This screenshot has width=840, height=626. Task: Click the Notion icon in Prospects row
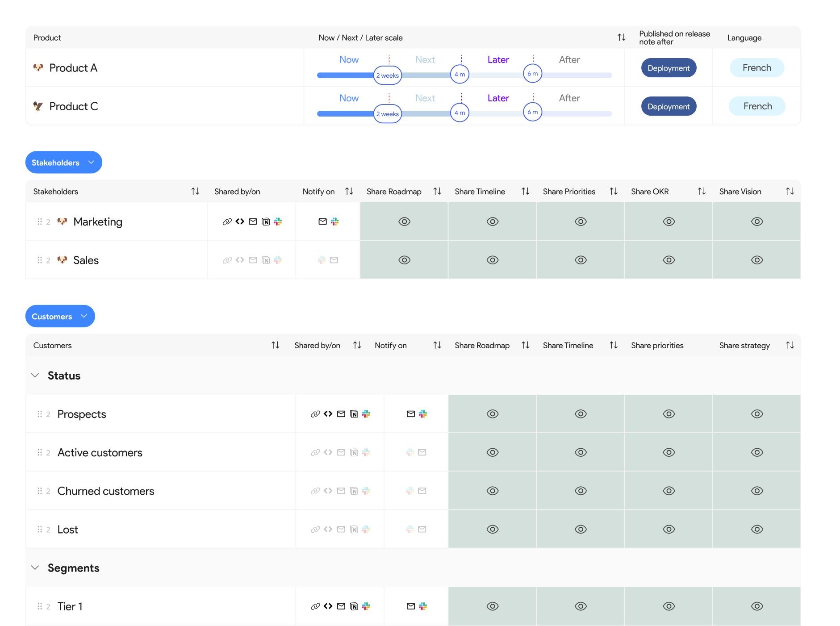(354, 414)
